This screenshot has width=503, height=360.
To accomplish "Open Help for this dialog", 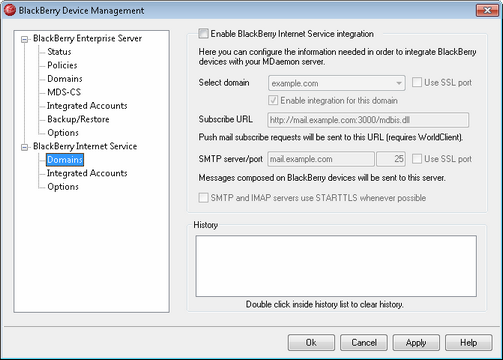I will [x=469, y=343].
